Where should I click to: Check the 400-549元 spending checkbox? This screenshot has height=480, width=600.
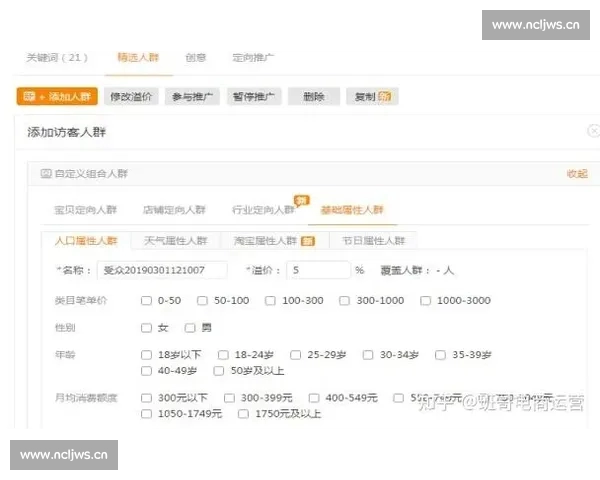(314, 398)
